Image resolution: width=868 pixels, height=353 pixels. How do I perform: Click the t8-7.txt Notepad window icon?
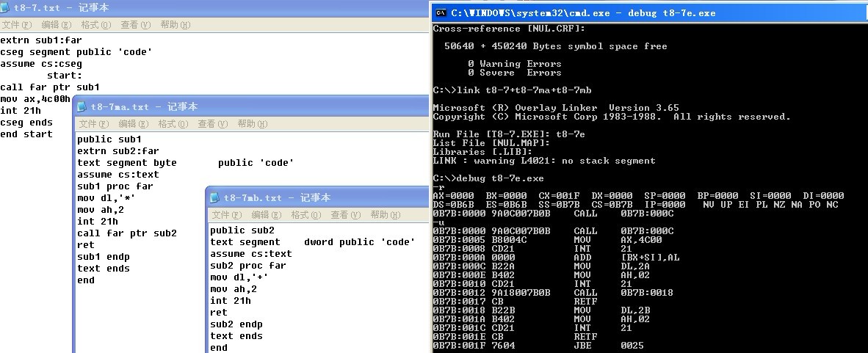coord(5,7)
